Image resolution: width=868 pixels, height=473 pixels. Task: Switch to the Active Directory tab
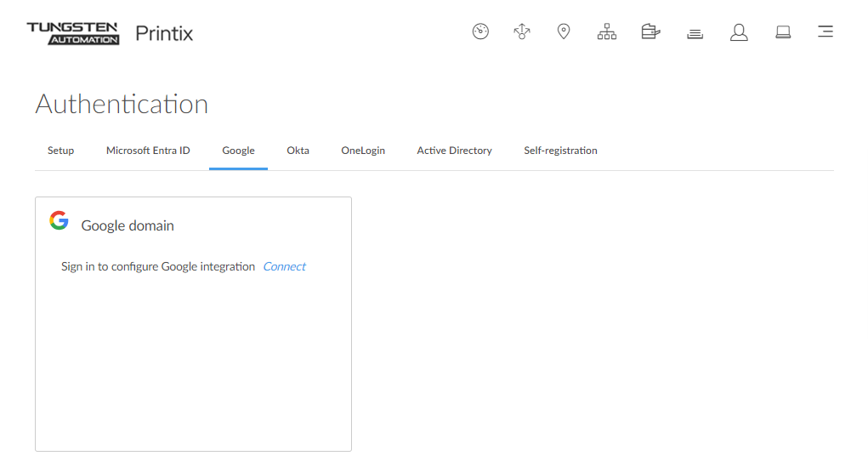pyautogui.click(x=454, y=151)
